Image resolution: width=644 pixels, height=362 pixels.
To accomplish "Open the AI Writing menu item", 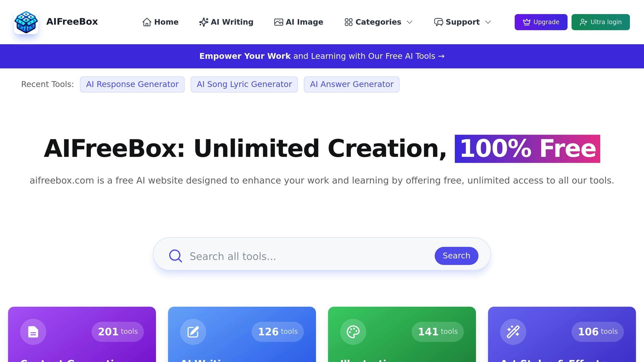I will point(226,22).
